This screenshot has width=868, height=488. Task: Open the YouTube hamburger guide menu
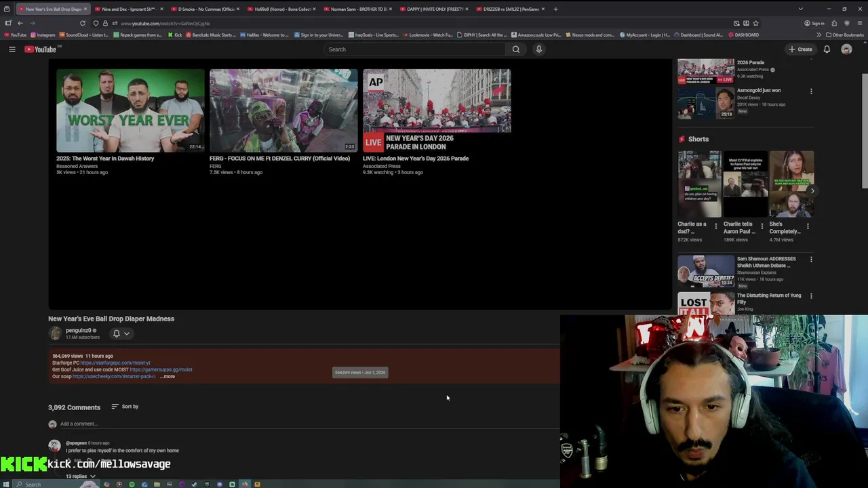[12, 49]
